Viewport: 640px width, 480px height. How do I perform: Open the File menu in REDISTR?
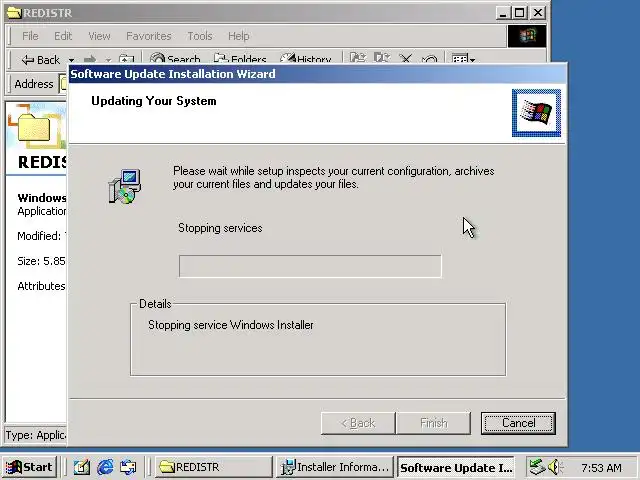pyautogui.click(x=30, y=36)
